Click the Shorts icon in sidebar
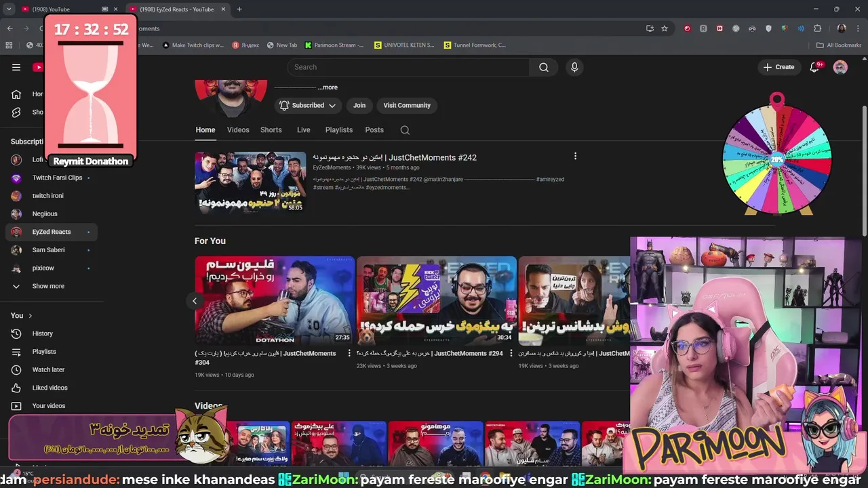This screenshot has height=488, width=868. tap(16, 112)
